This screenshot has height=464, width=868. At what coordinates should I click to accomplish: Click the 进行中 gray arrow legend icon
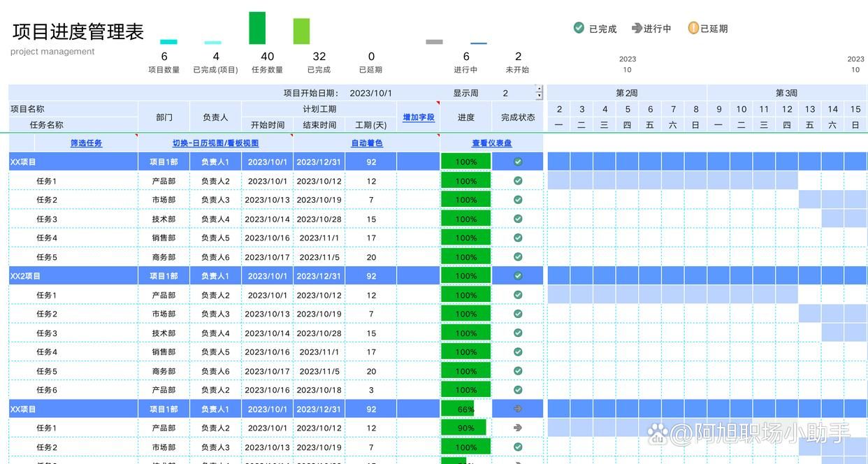(x=637, y=28)
